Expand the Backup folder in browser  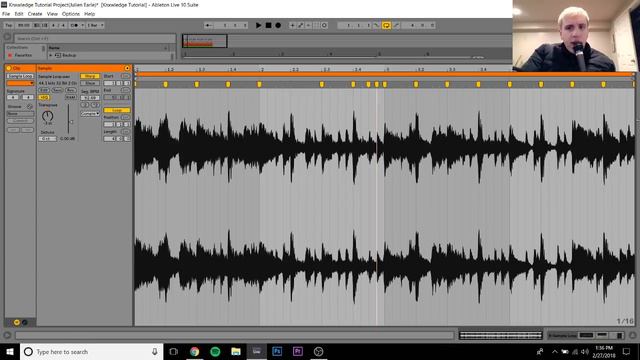coord(51,55)
